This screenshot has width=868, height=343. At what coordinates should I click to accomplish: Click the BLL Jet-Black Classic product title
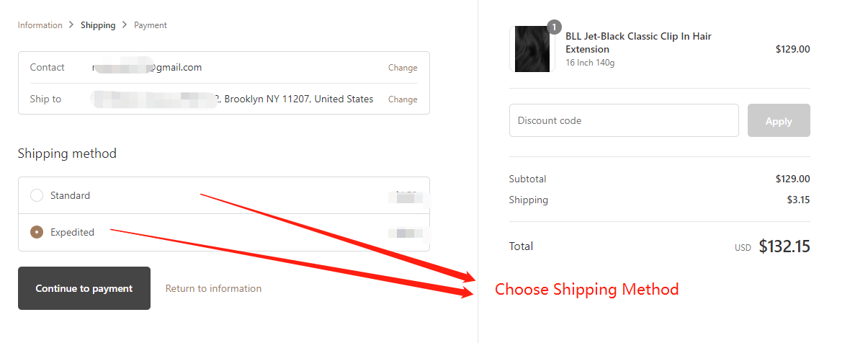pos(637,43)
